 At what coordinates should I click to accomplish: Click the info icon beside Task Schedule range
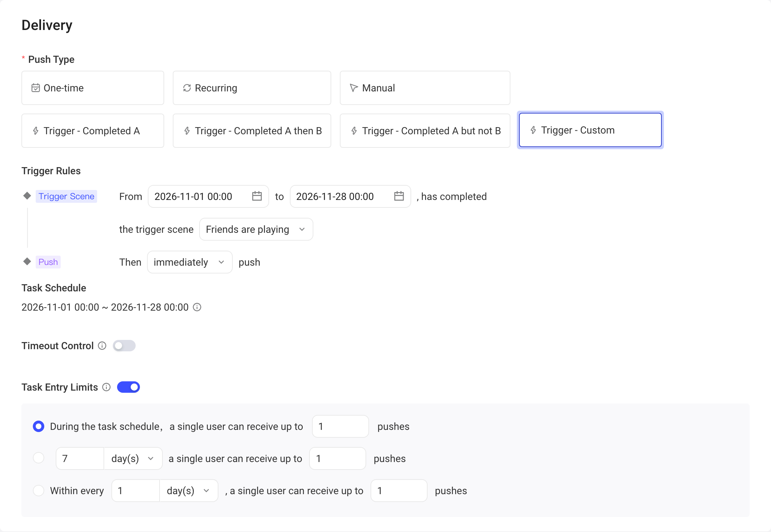197,307
